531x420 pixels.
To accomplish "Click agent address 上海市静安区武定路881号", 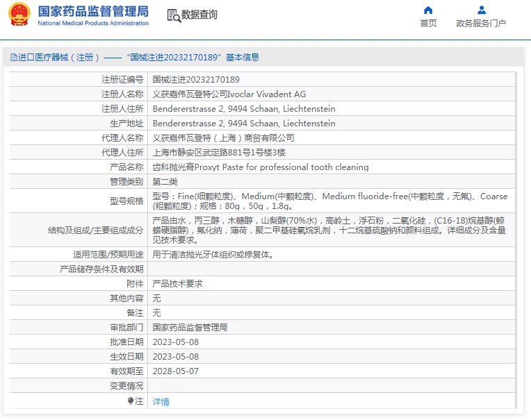I will [219, 152].
